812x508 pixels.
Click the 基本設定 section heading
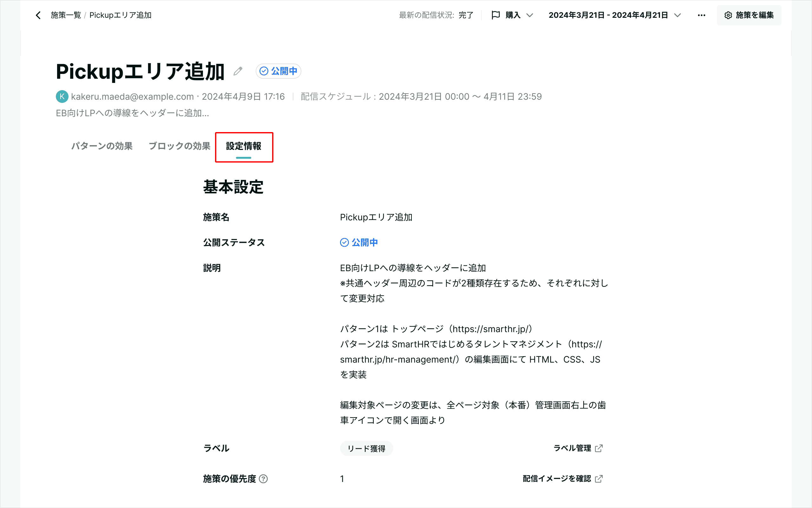233,187
